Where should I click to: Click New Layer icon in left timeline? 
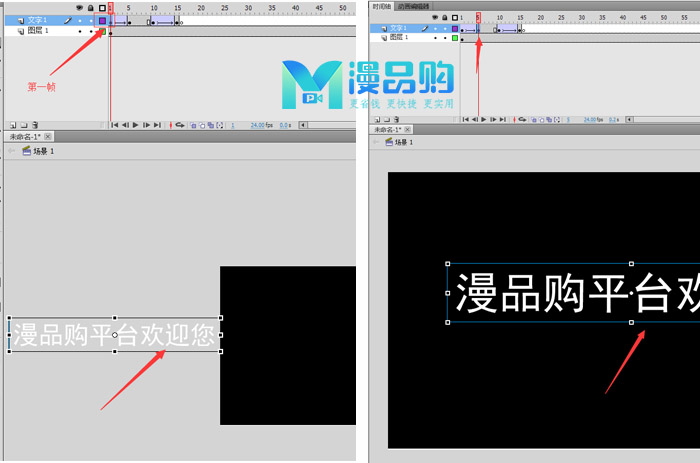[x=13, y=125]
